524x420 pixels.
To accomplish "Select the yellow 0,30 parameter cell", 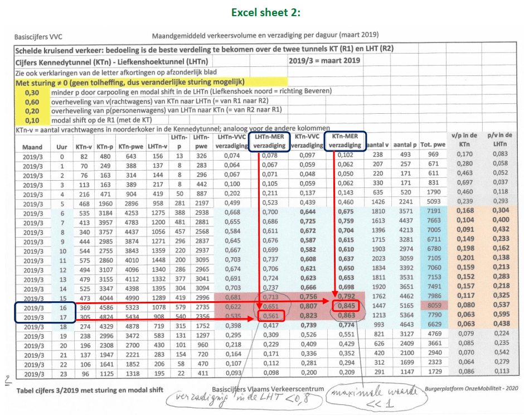I will tap(32, 92).
